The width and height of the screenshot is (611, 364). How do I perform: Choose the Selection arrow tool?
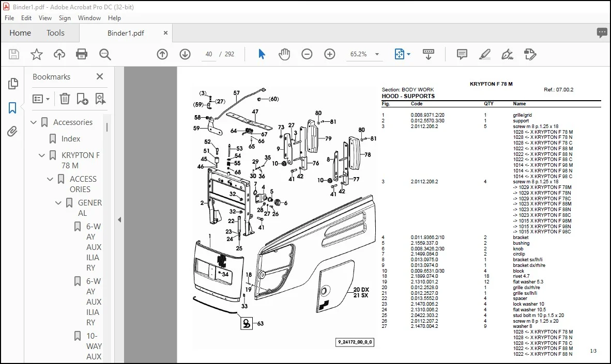pos(262,54)
